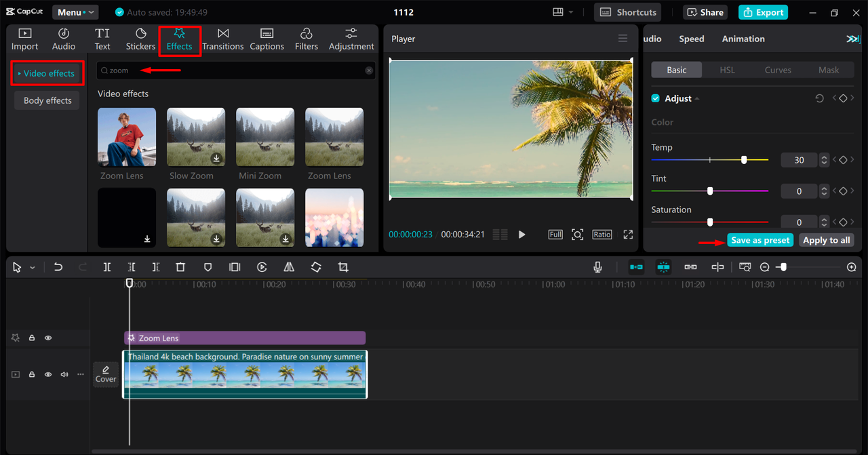
Task: Toggle the player zoom-to-fit icon
Action: pos(577,235)
